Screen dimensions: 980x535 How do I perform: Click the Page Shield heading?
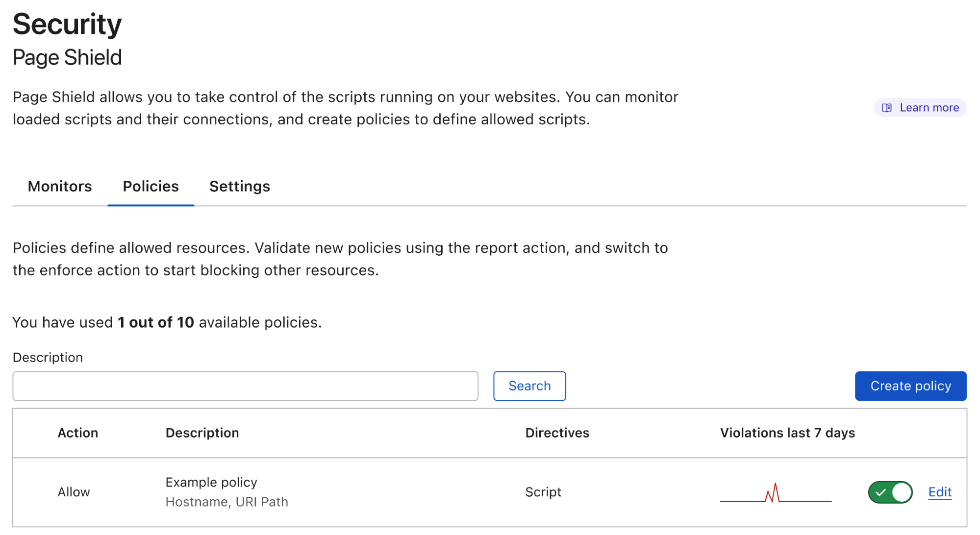pos(67,58)
